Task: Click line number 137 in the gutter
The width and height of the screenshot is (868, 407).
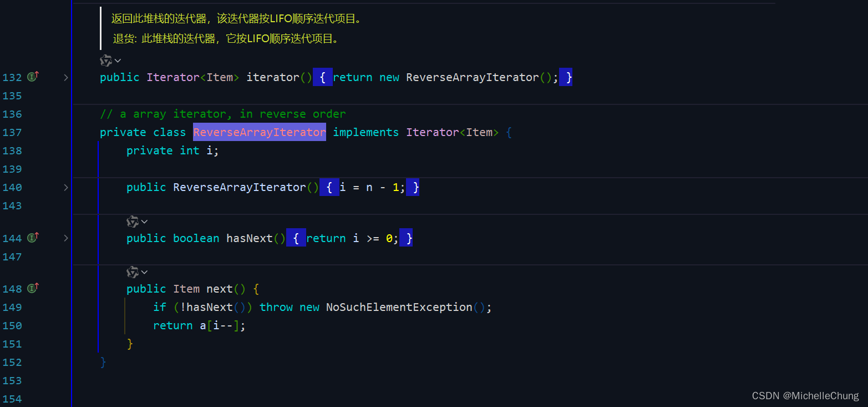Action: (x=12, y=132)
